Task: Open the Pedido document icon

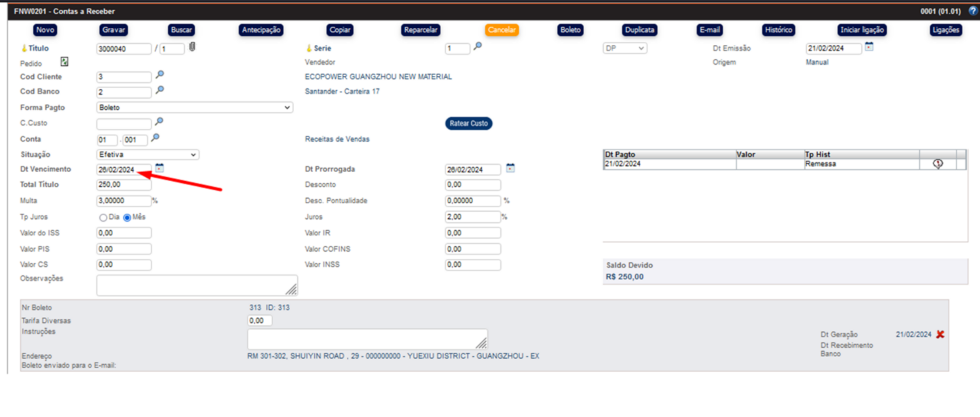Action: 64,62
